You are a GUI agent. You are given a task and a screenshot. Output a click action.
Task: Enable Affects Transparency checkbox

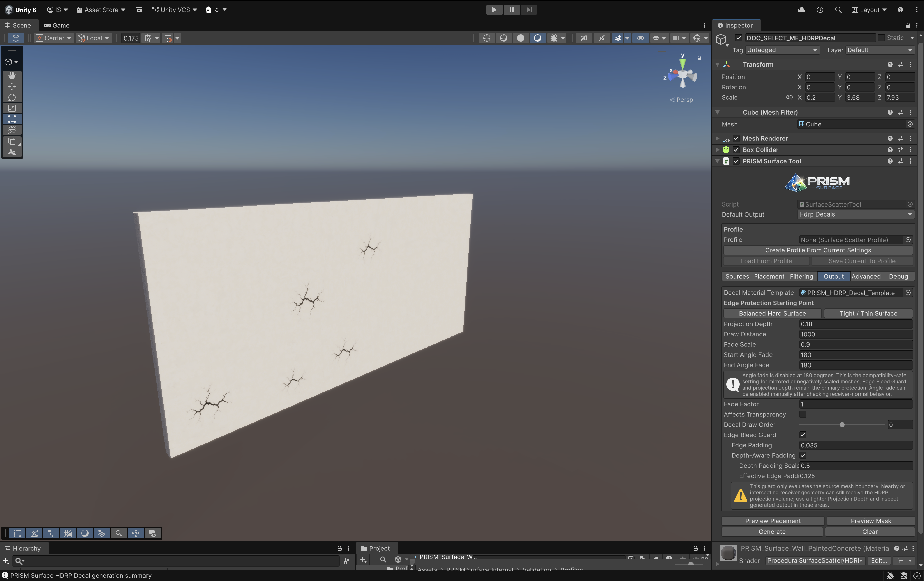tap(803, 414)
